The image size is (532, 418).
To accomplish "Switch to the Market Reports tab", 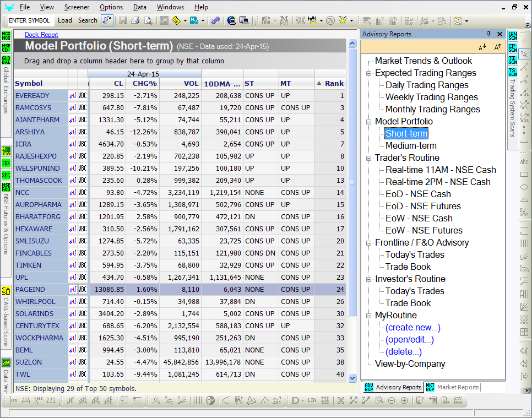I will click(453, 387).
